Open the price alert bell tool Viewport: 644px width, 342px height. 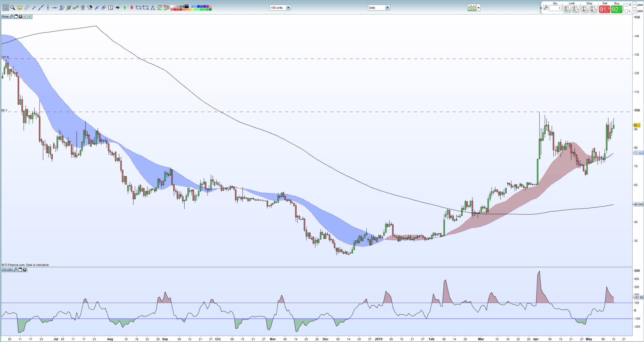19,7
